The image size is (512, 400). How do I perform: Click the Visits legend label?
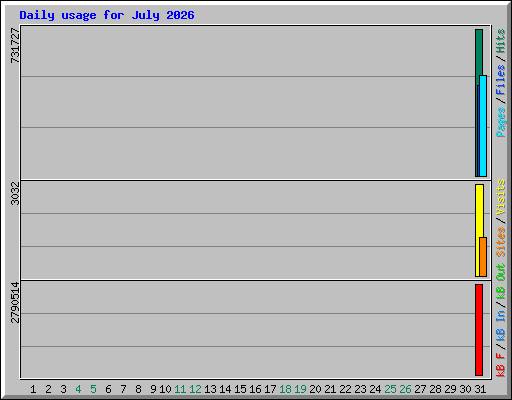coord(500,197)
